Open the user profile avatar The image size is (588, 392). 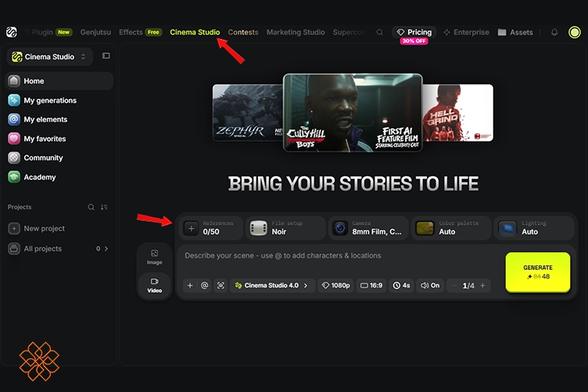(574, 32)
